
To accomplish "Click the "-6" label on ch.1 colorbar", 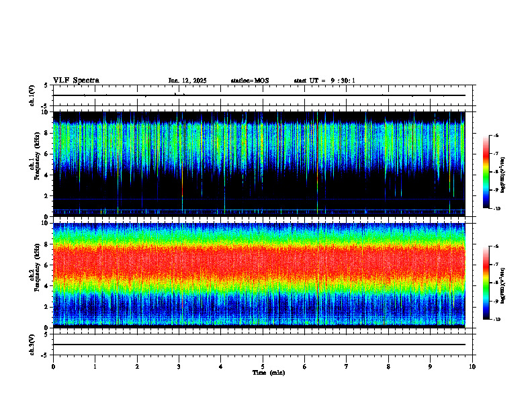I will tap(496, 135).
